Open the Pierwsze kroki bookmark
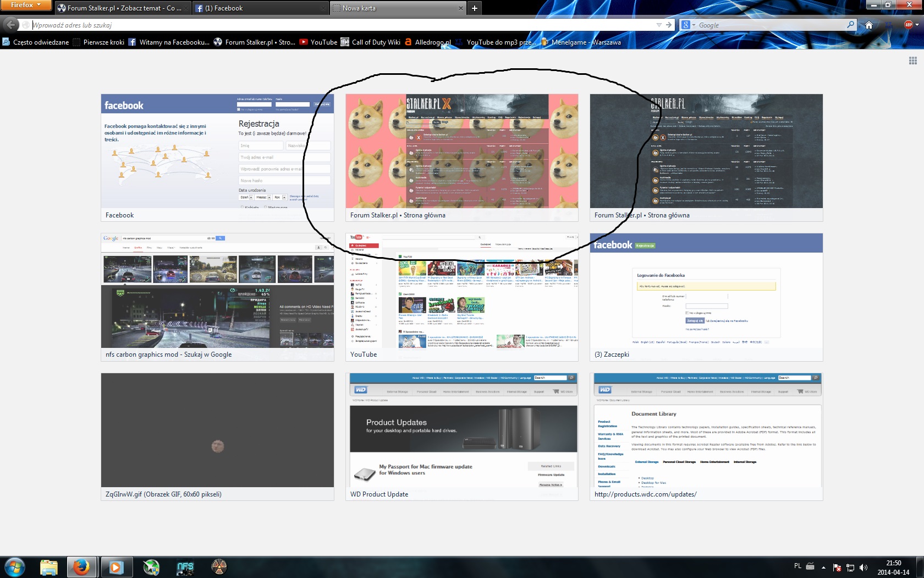 (99, 42)
